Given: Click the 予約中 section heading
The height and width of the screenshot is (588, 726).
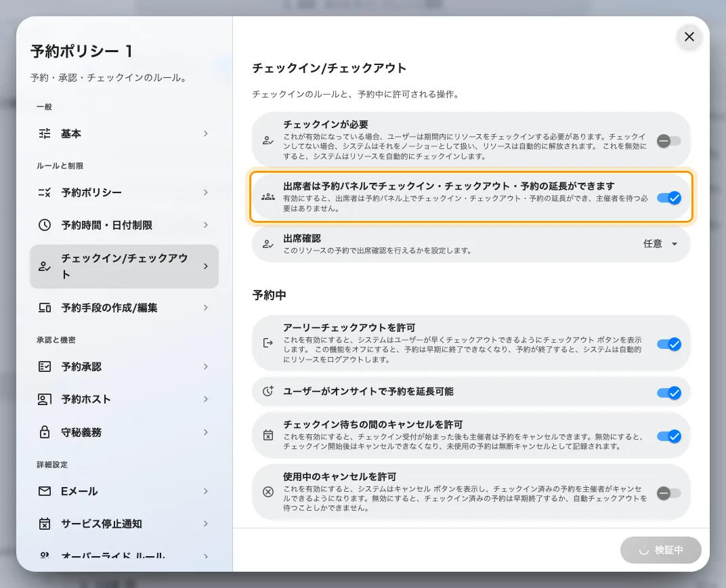Looking at the screenshot, I should point(269,295).
